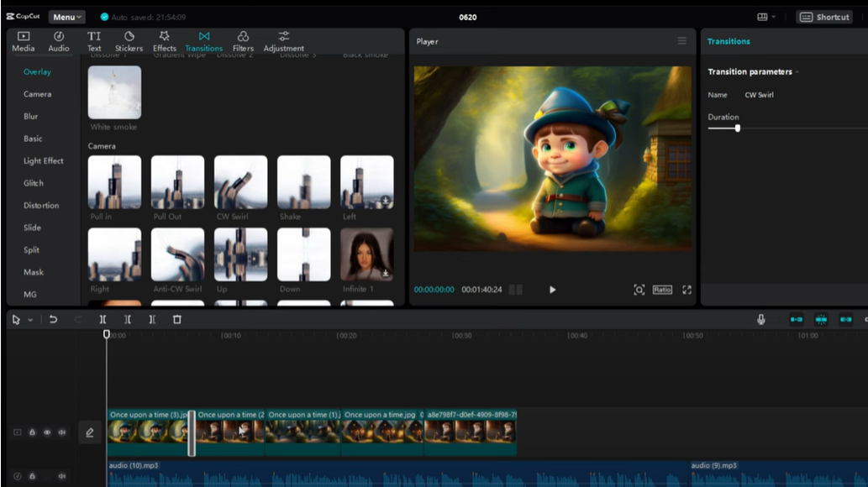The image size is (868, 487).
Task: Select the Anti-CW Swirl transition thumbnail
Action: [x=177, y=255]
